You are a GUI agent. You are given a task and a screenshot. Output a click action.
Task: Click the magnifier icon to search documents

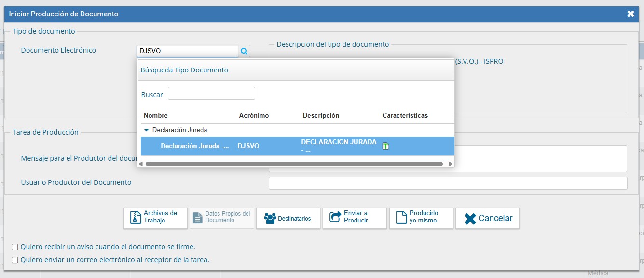click(x=244, y=50)
